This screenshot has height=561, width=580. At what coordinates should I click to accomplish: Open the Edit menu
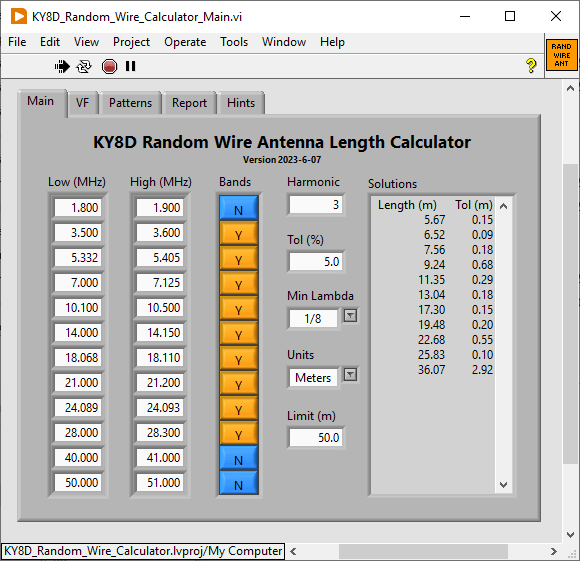[x=50, y=42]
